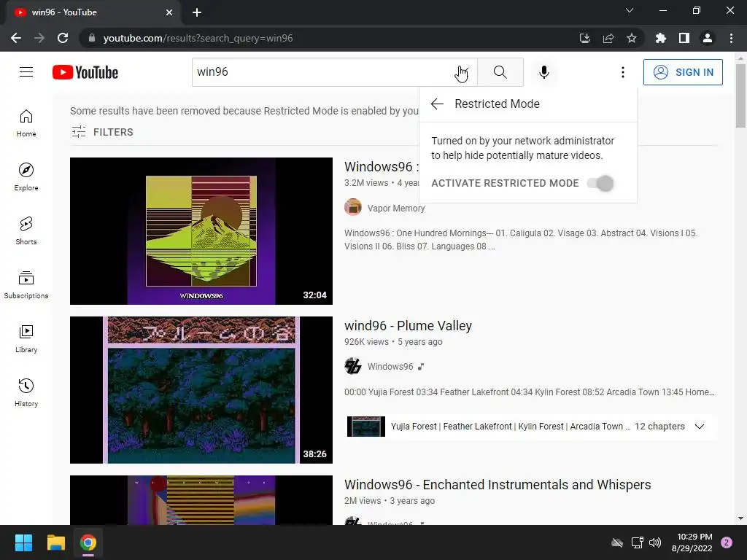Viewport: 747px width, 560px height.
Task: Open YouTube settings three-dot menu
Action: (623, 72)
